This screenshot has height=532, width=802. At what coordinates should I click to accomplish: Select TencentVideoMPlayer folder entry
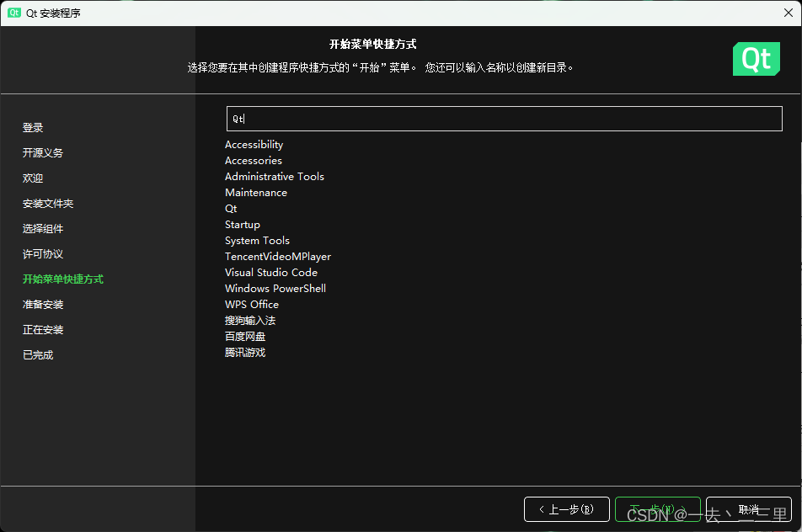[x=278, y=257]
